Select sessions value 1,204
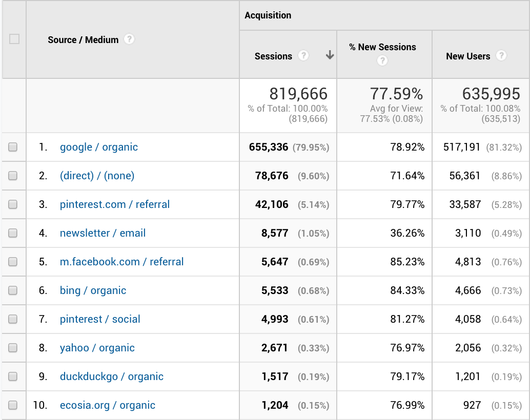530x420 pixels. pos(275,406)
